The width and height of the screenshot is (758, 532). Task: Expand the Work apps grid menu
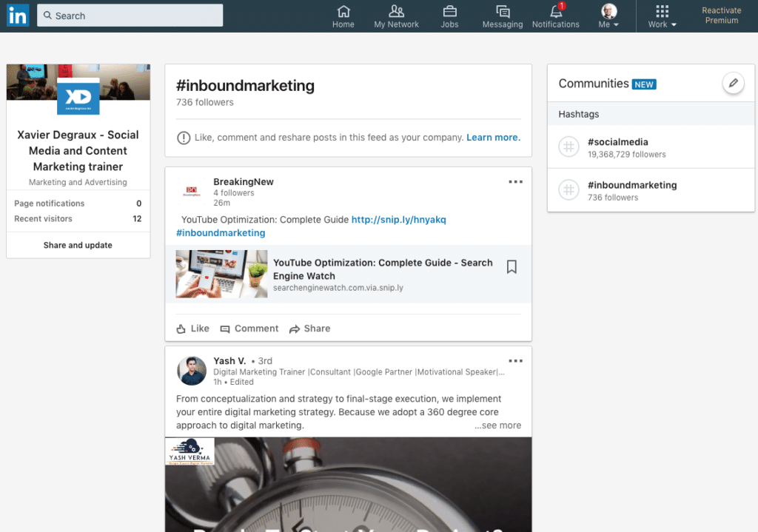coord(663,16)
